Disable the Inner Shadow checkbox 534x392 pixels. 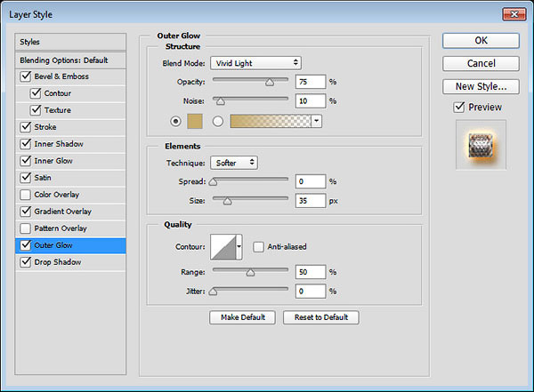pos(26,144)
